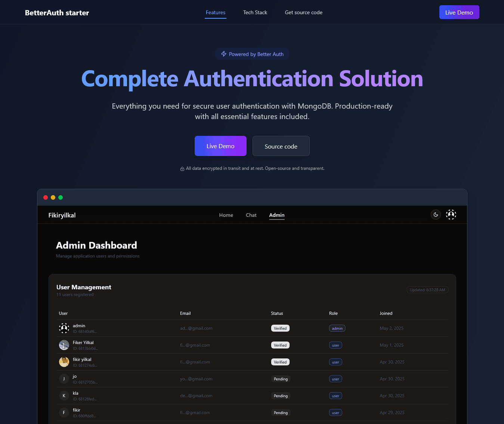This screenshot has width=504, height=424.
Task: Click the K avatar for user kla
Action: pyautogui.click(x=64, y=395)
